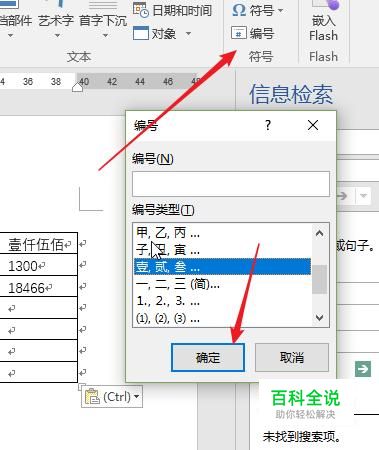379x450 pixels.
Task: Select (1), (2), (3) numbering type
Action: (222, 318)
